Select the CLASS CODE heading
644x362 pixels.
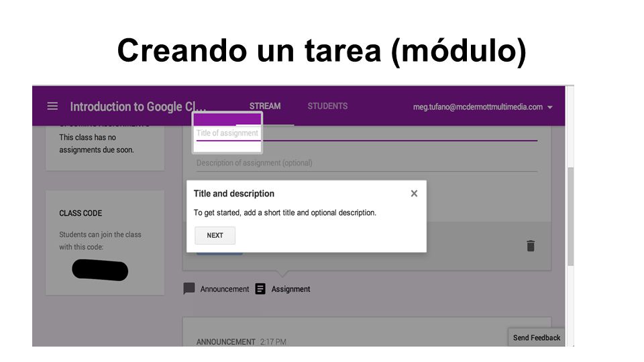[x=80, y=213]
